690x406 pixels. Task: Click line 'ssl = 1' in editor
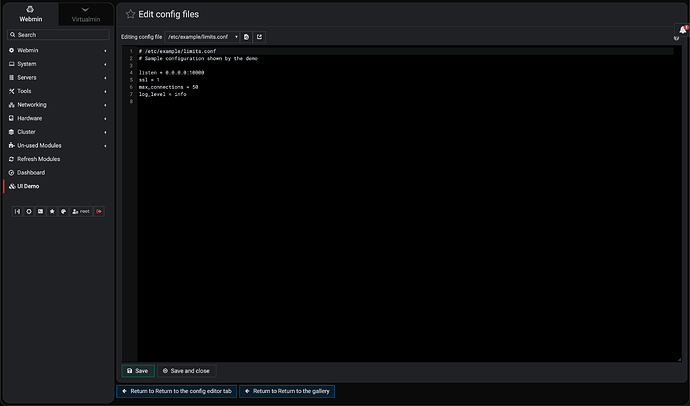click(149, 80)
